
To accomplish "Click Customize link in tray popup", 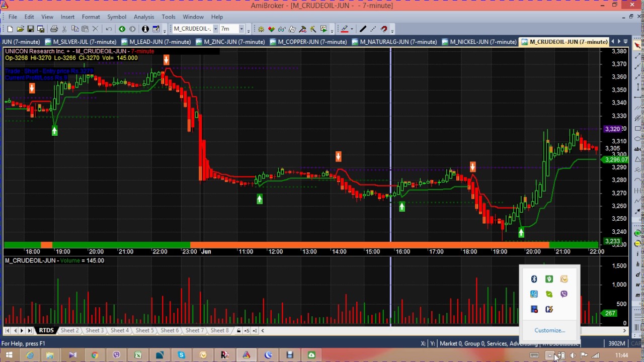I will (x=549, y=330).
